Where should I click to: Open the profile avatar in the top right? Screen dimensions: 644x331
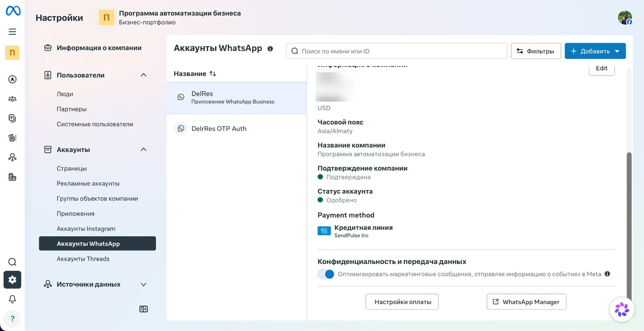(x=625, y=18)
